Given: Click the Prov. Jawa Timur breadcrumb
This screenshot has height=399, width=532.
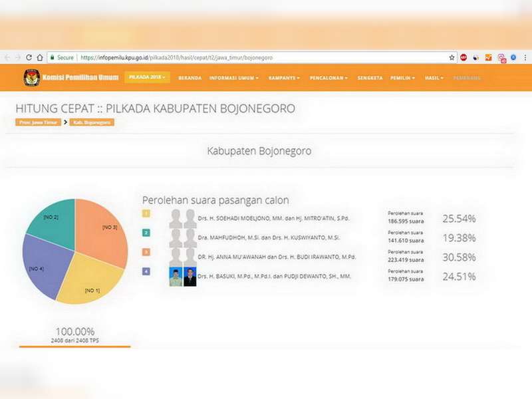Looking at the screenshot, I should coord(38,122).
